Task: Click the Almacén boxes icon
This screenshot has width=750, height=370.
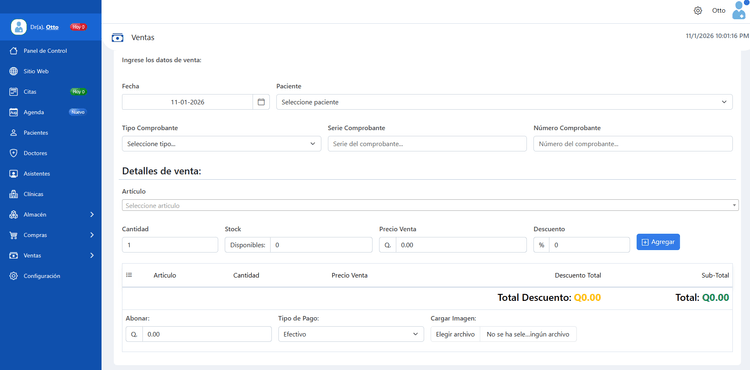Action: (13, 215)
